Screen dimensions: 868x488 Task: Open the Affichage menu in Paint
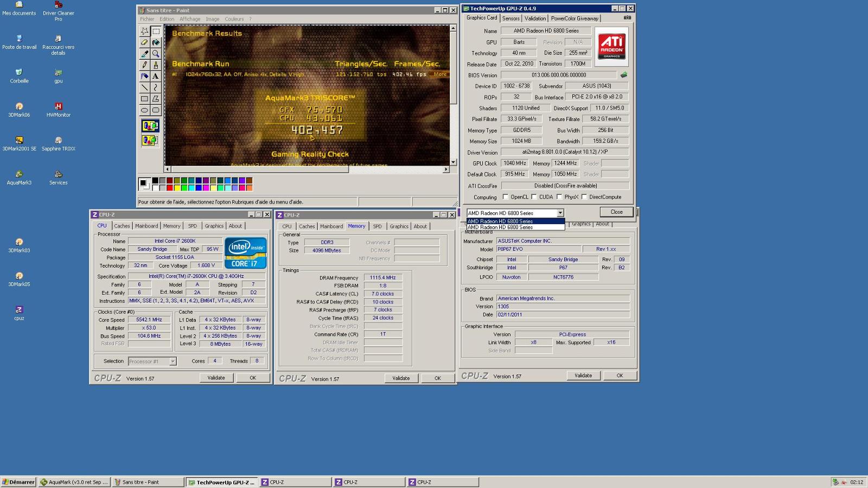click(190, 19)
